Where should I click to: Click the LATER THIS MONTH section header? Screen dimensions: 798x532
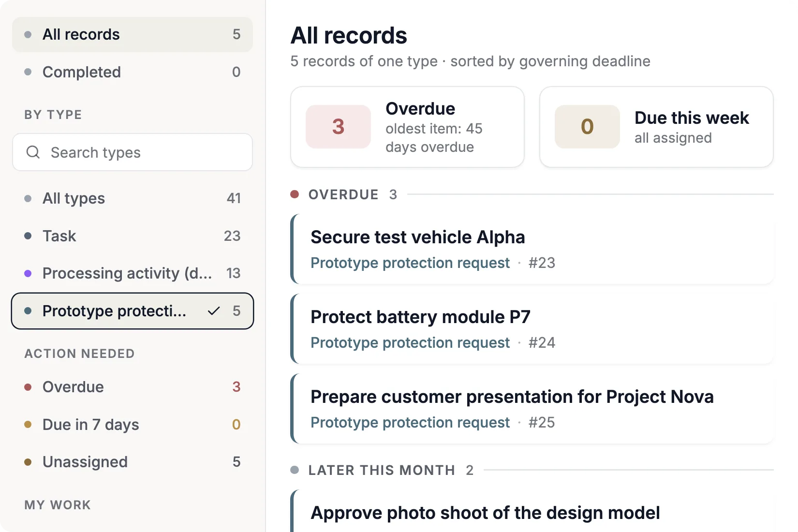tap(382, 470)
